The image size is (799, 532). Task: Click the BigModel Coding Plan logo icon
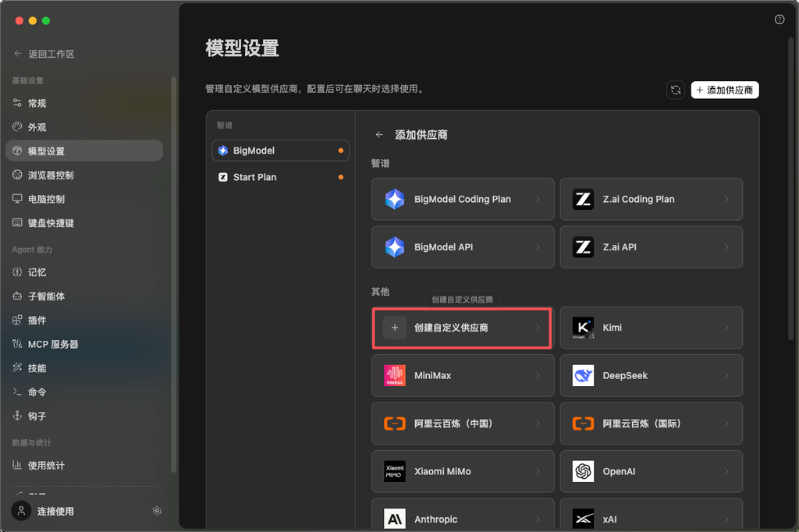point(394,199)
